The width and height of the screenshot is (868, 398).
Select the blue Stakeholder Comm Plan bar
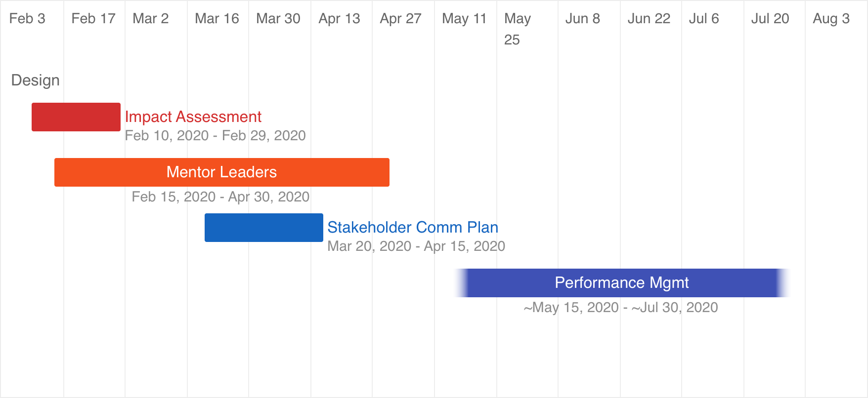pos(264,228)
